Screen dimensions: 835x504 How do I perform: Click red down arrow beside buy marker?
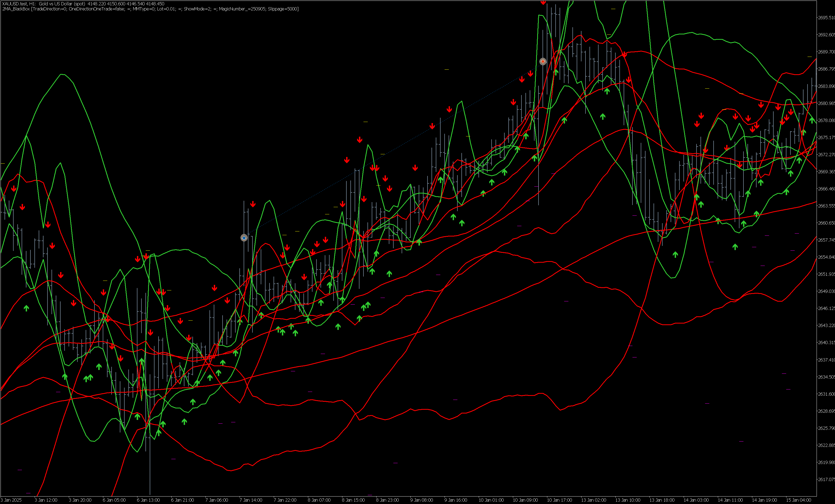tap(253, 204)
